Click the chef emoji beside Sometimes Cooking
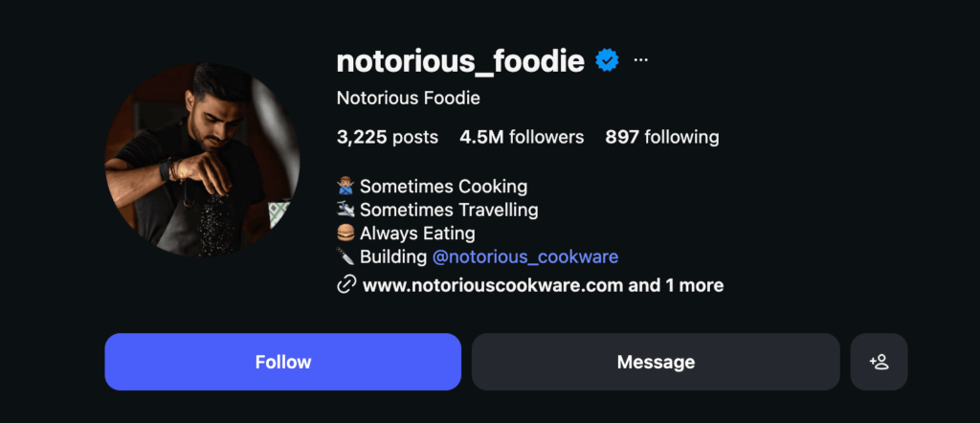The height and width of the screenshot is (423, 980). [x=346, y=186]
